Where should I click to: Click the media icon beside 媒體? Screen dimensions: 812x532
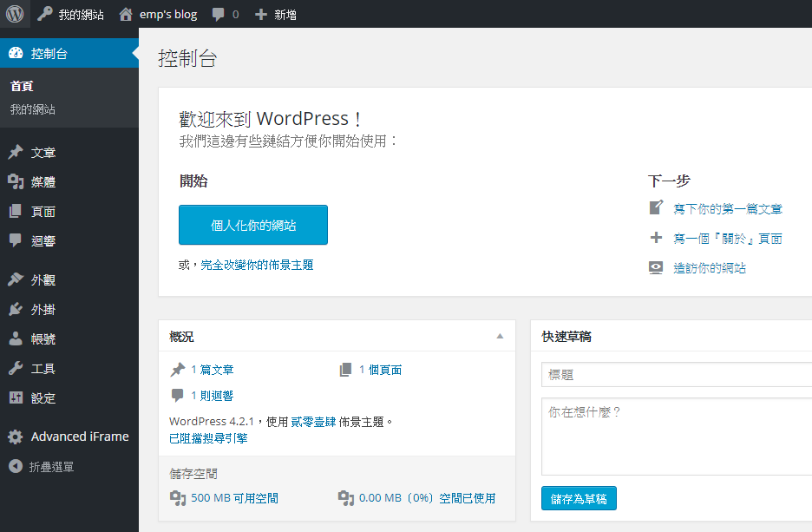pyautogui.click(x=16, y=181)
